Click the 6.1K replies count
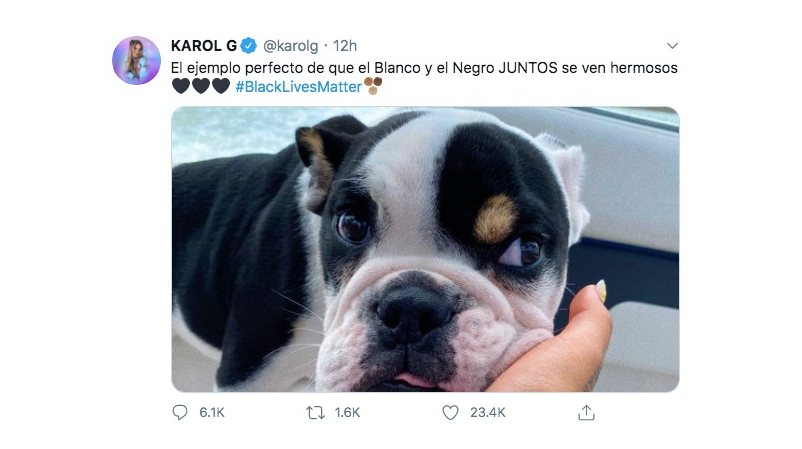This screenshot has height=449, width=802. pos(210,412)
